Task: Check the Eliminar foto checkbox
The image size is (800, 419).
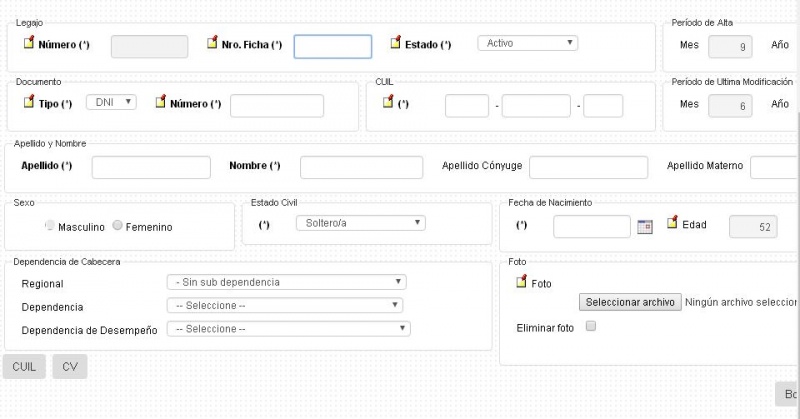Action: [x=590, y=326]
